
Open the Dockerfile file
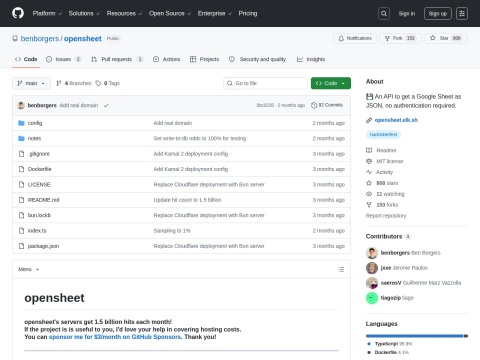40,169
